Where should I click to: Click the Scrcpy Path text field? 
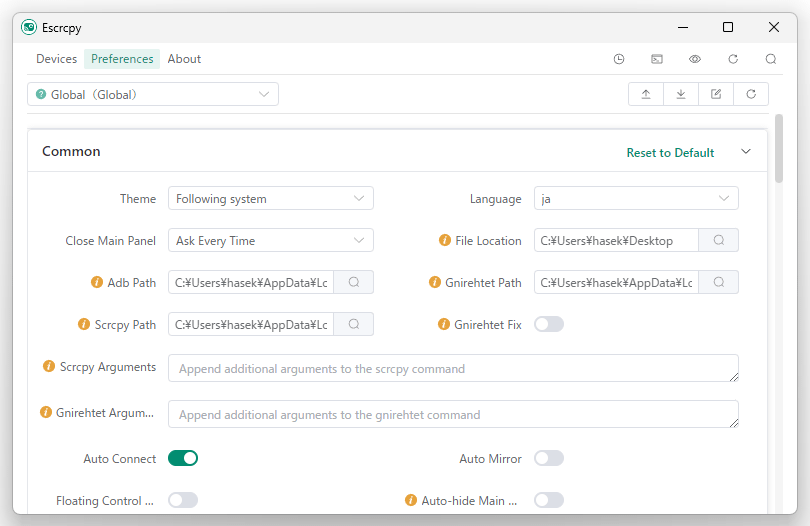pyautogui.click(x=251, y=324)
